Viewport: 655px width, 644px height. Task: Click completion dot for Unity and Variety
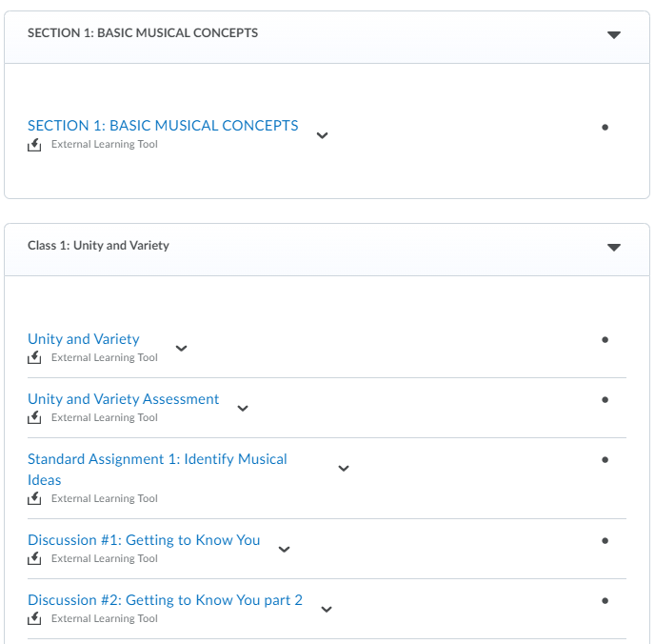pyautogui.click(x=605, y=339)
